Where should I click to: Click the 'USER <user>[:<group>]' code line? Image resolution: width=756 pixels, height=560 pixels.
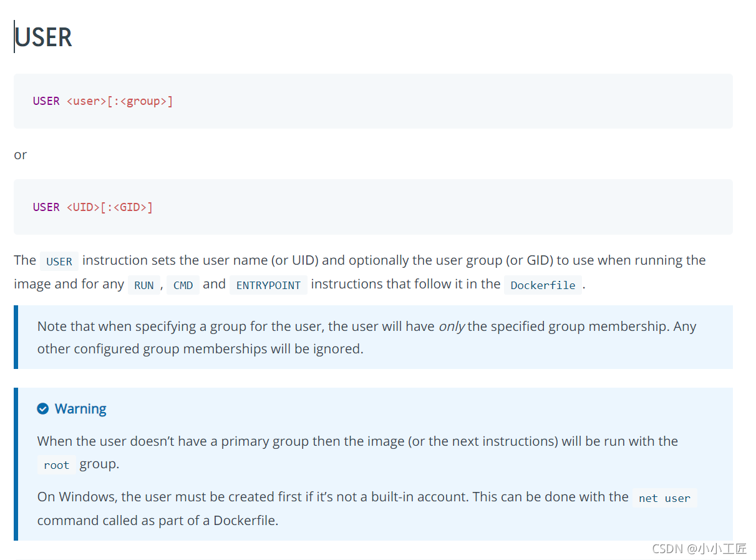click(x=103, y=101)
